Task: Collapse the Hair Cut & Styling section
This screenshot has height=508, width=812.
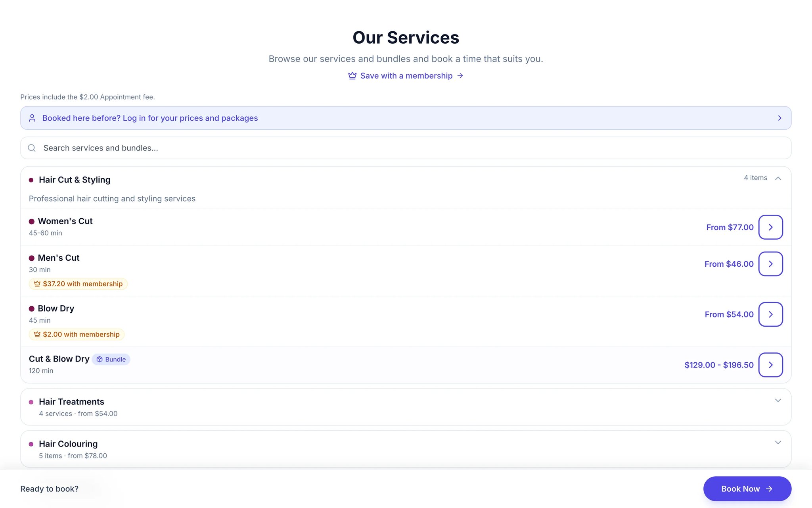Action: coord(778,178)
